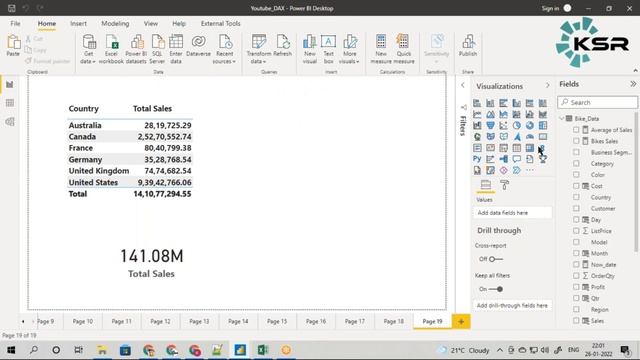Open the Windows Start menu
The height and width of the screenshot is (360, 640).
pyautogui.click(x=11, y=350)
